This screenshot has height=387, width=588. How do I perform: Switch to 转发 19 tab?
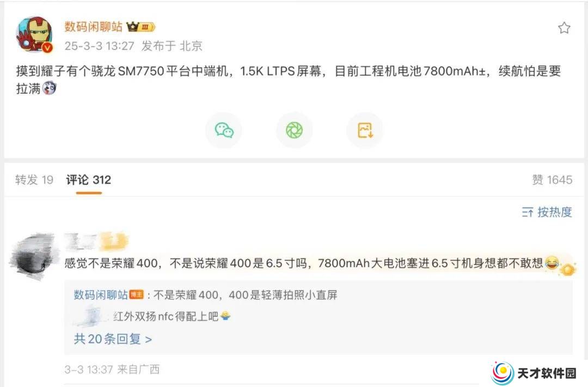coord(34,180)
